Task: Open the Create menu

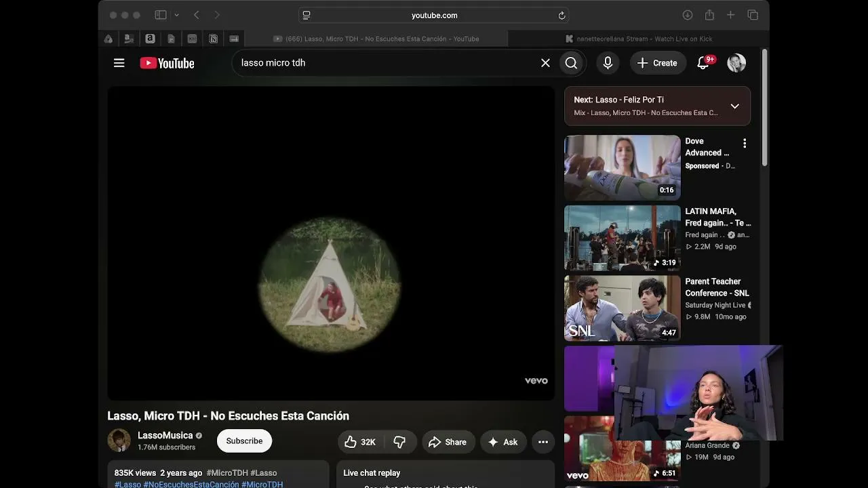Action: [x=657, y=63]
